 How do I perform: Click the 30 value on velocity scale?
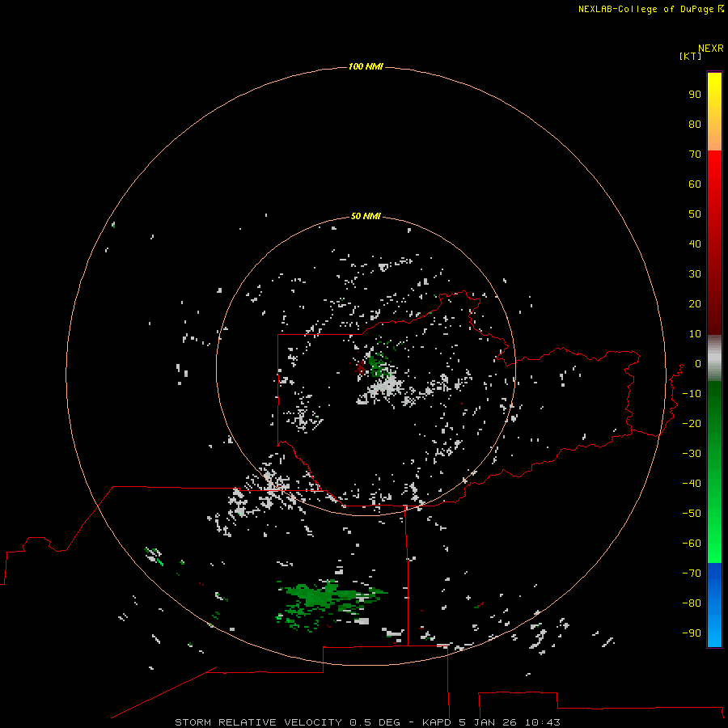coord(695,274)
